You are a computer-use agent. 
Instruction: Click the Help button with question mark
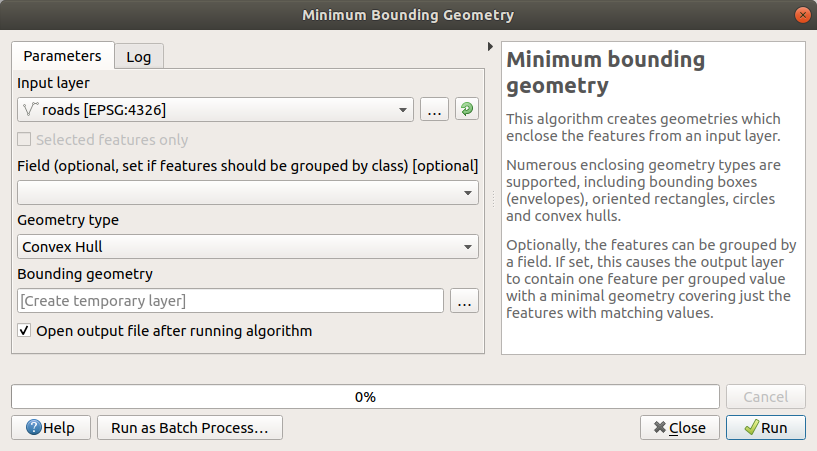[50, 428]
